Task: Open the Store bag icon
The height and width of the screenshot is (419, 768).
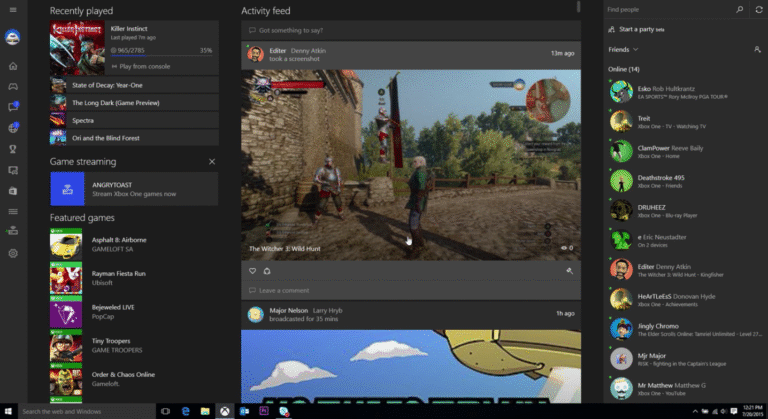Action: coord(13,191)
